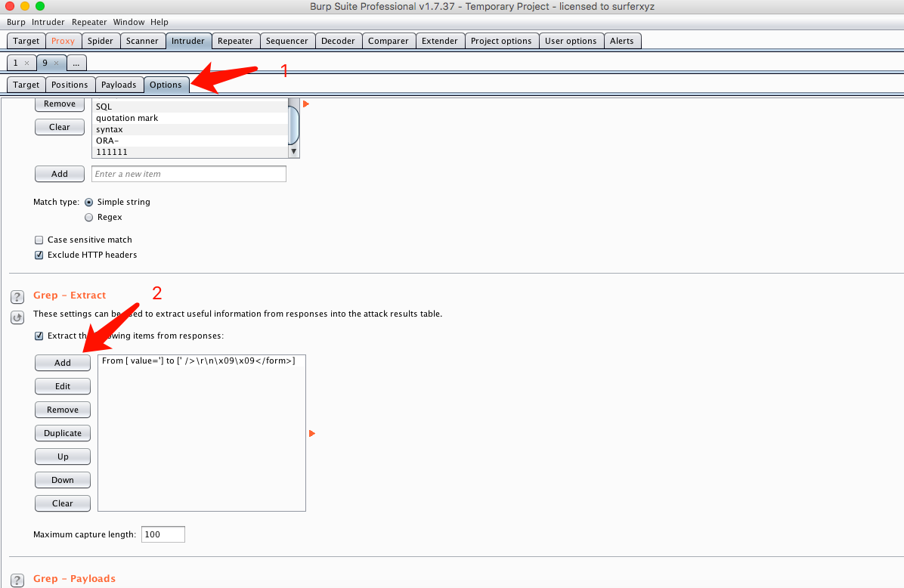Viewport: 904px width, 588px height.
Task: Move extract item Up
Action: point(62,456)
